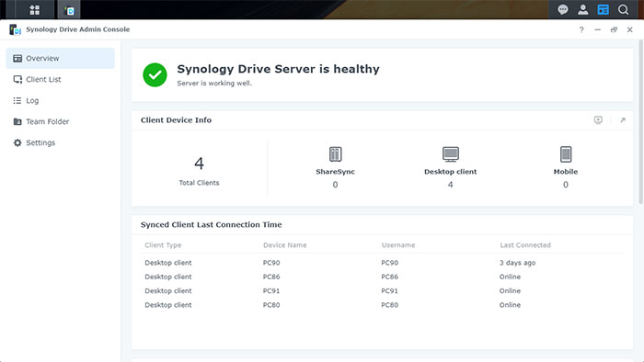Click the Client Device Info monitor icon
Viewport: 644px width, 362px height.
[x=598, y=119]
